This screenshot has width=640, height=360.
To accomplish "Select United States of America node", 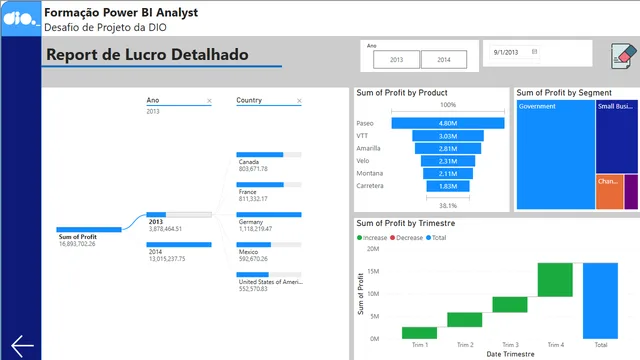I will [269, 274].
